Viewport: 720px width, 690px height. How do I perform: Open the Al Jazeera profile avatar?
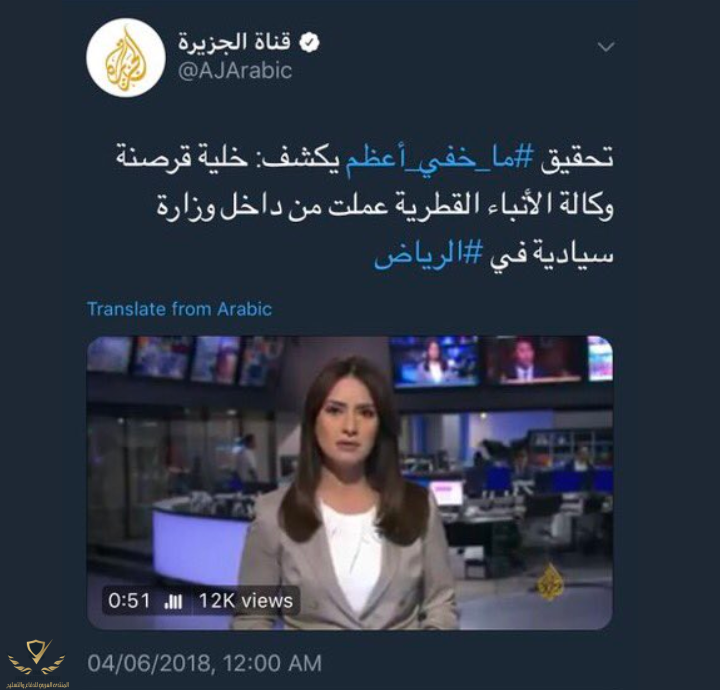(x=126, y=58)
